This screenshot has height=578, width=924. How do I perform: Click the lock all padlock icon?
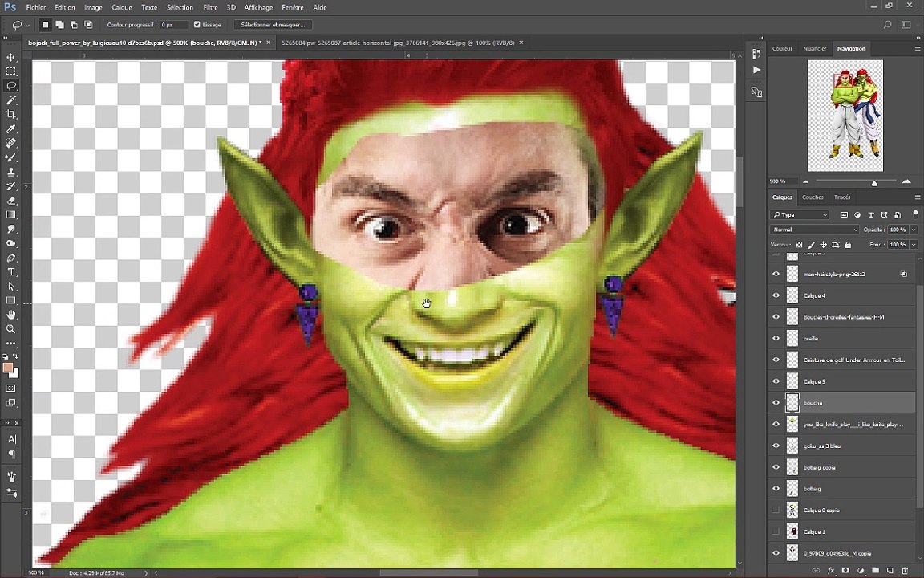[x=848, y=245]
